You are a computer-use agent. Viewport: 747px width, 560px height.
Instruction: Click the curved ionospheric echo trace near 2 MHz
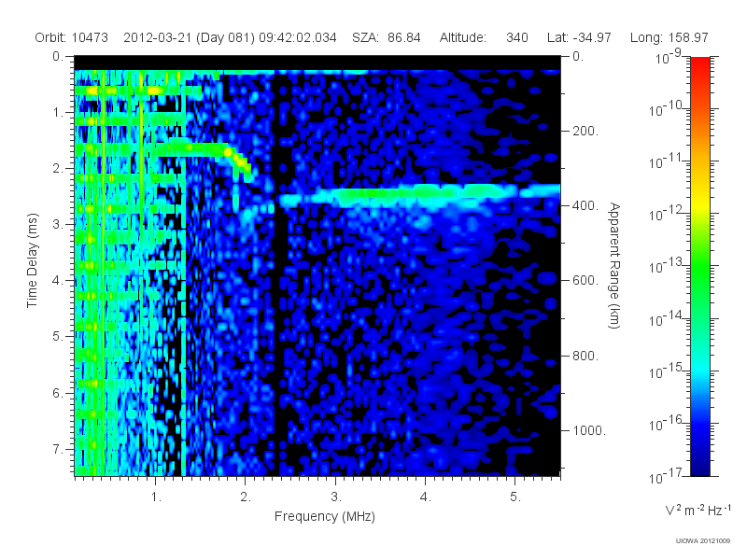(x=237, y=160)
